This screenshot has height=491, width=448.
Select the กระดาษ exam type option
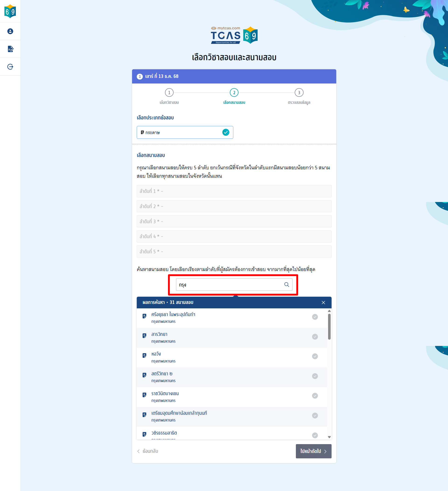tap(185, 132)
